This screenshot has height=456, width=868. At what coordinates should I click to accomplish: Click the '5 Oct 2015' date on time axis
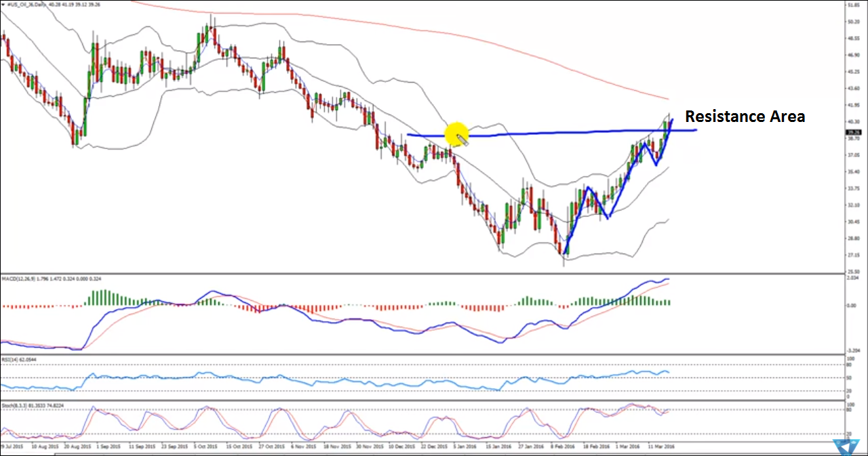pos(207,448)
